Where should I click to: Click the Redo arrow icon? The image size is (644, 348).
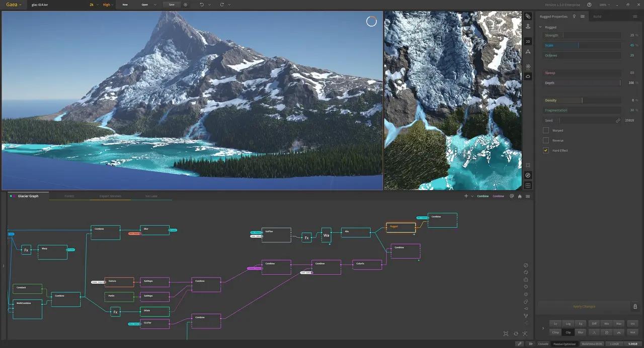pos(222,5)
